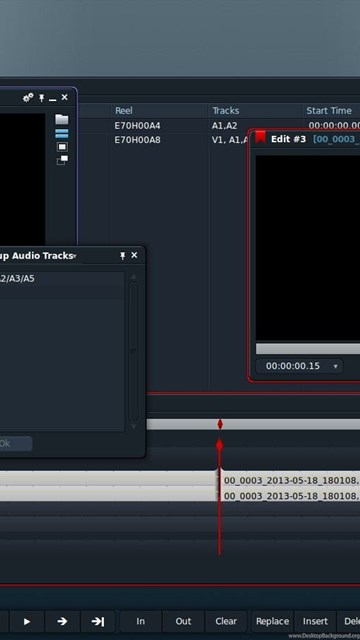
Task: Jump to the end with the arrow-bar button
Action: click(x=98, y=621)
